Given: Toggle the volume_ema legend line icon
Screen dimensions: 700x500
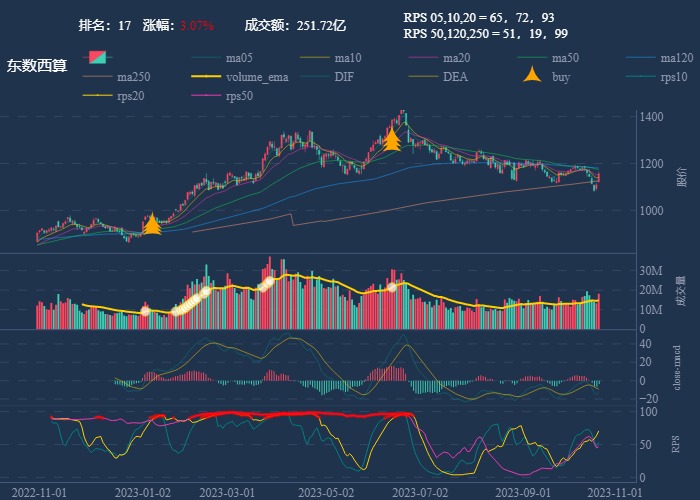Looking at the screenshot, I should click(x=206, y=77).
